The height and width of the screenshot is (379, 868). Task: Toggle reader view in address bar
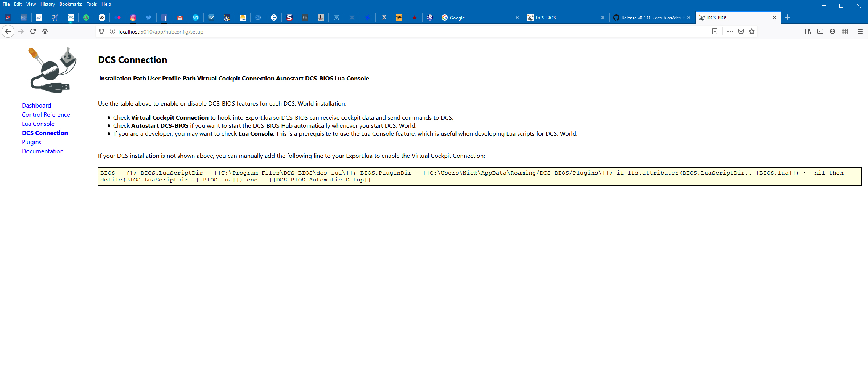point(715,31)
